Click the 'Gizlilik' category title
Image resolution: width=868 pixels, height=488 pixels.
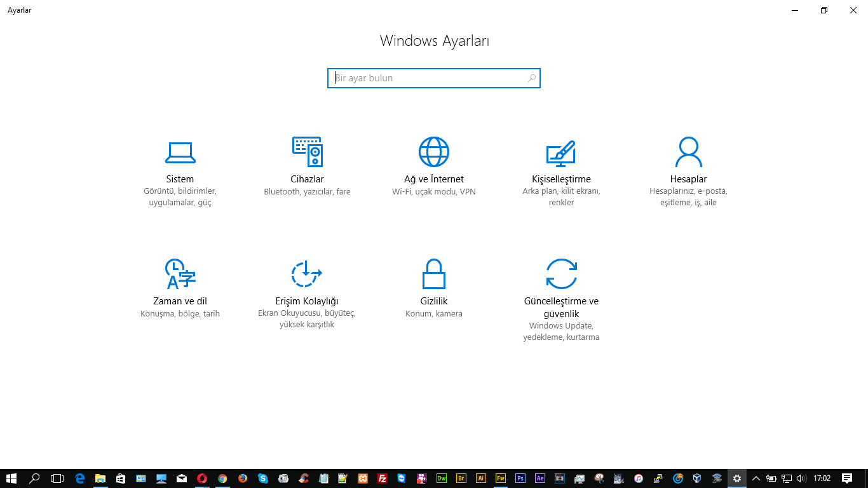434,301
